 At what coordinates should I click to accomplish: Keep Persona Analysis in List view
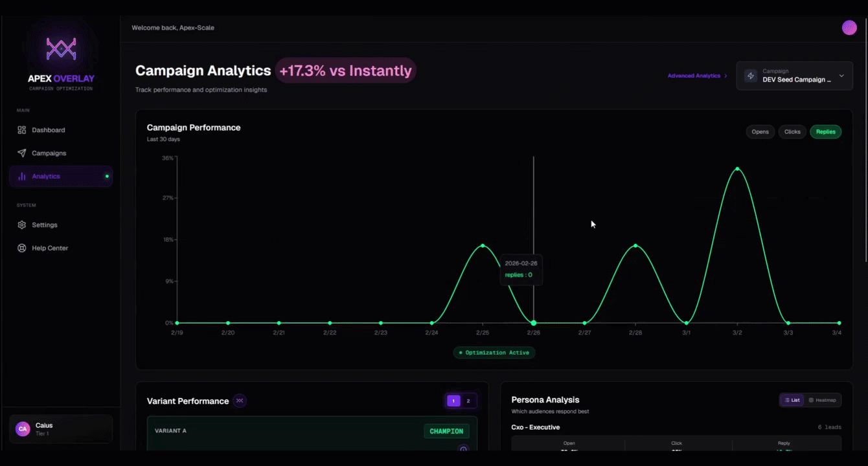[x=792, y=400]
